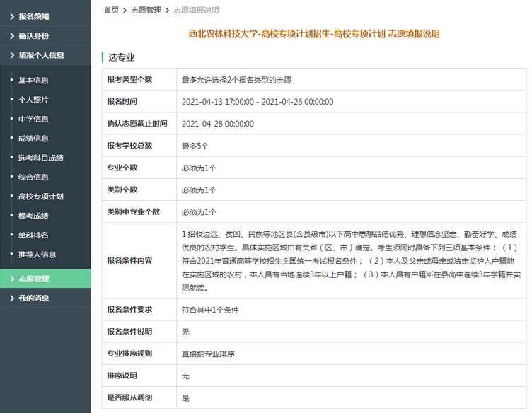The height and width of the screenshot is (413, 532).
Task: Open 成绩信息 submenu item
Action: click(x=33, y=139)
